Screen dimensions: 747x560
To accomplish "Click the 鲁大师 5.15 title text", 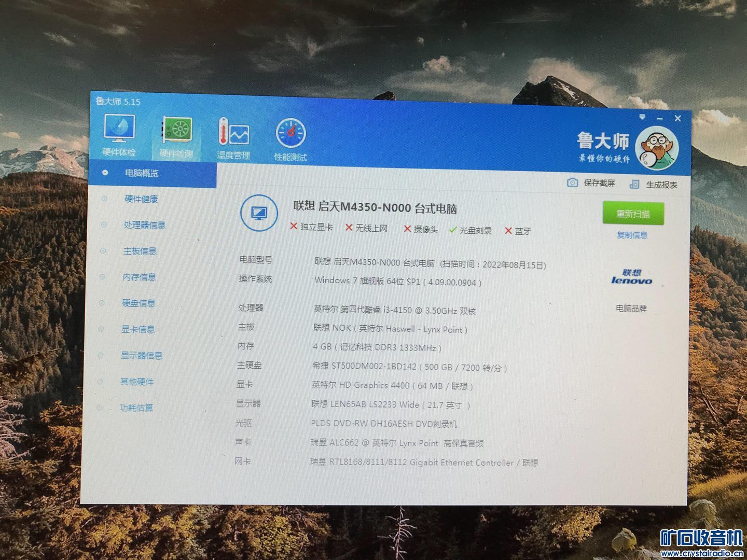I will tap(118, 101).
